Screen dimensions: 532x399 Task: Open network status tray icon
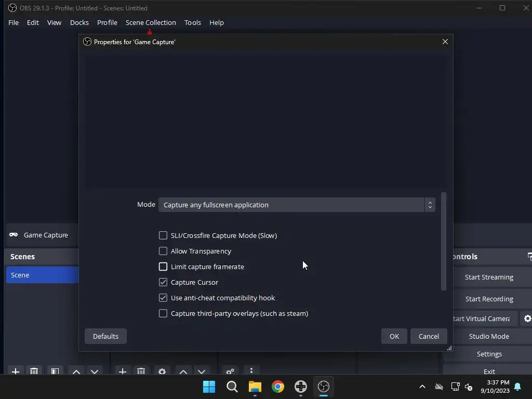click(455, 387)
